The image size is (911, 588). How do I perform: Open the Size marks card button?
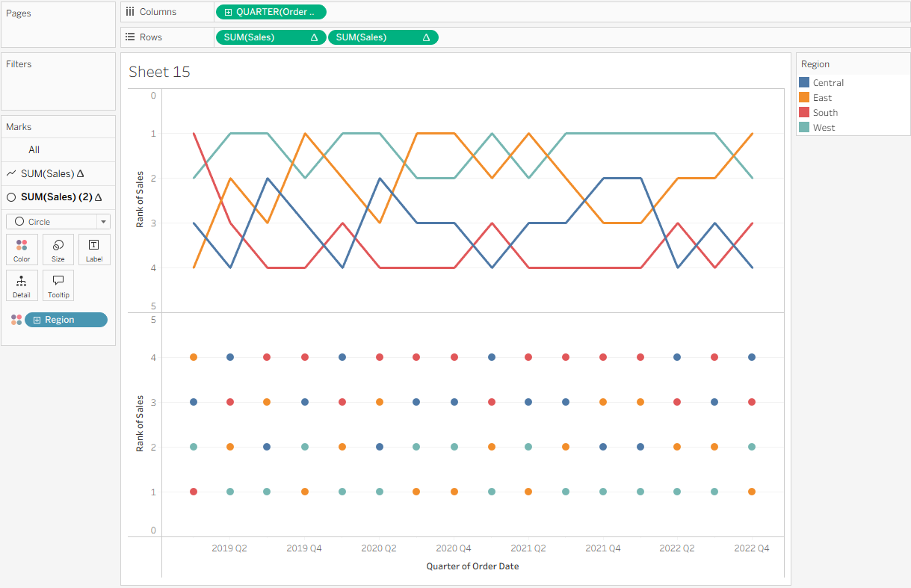[58, 250]
